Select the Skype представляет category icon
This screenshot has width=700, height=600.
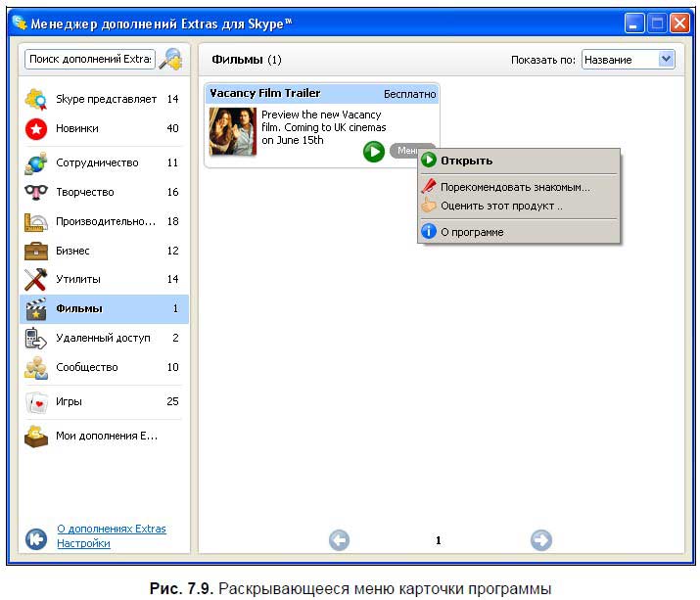36,99
